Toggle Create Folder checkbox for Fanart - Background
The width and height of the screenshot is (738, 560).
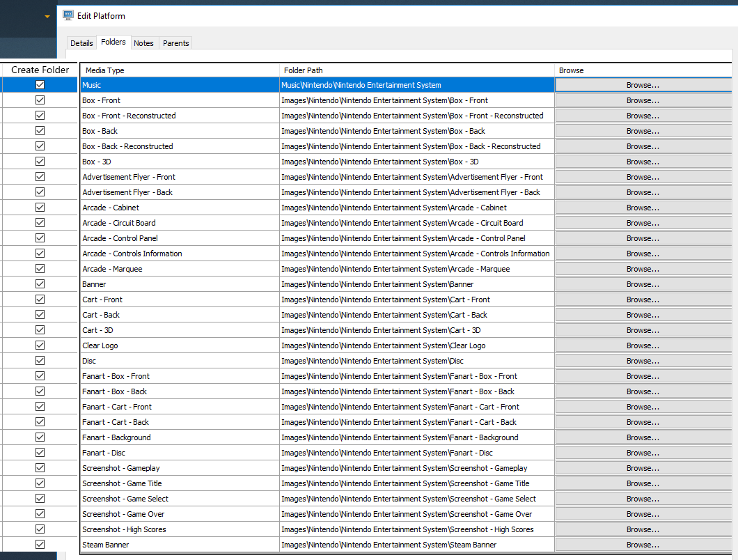(40, 437)
